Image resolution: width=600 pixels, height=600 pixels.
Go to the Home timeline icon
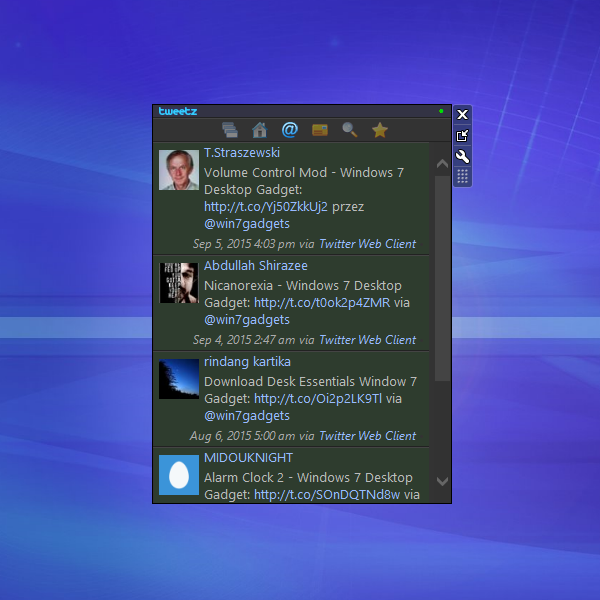(x=260, y=130)
